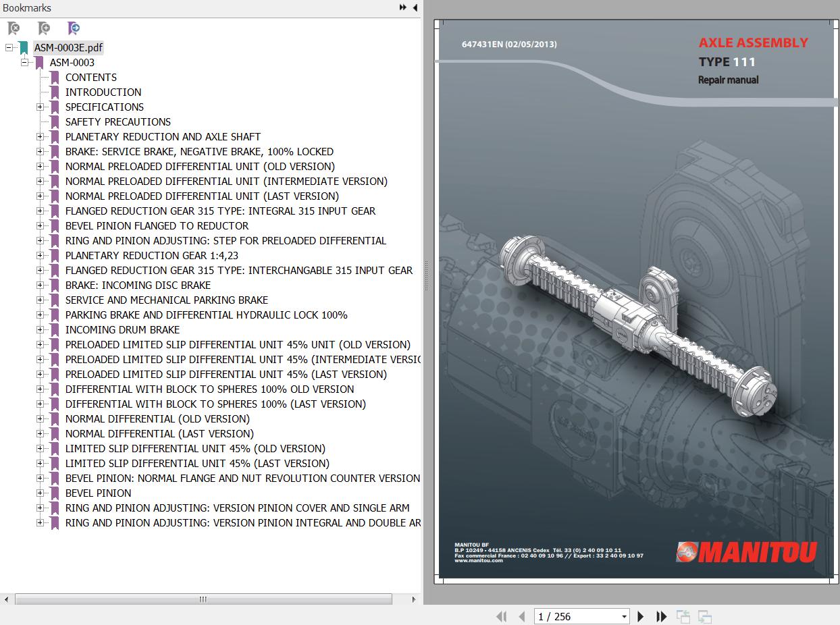The height and width of the screenshot is (625, 840).
Task: Open the SAFETY PRECAUTIONS bookmark
Action: tap(118, 122)
